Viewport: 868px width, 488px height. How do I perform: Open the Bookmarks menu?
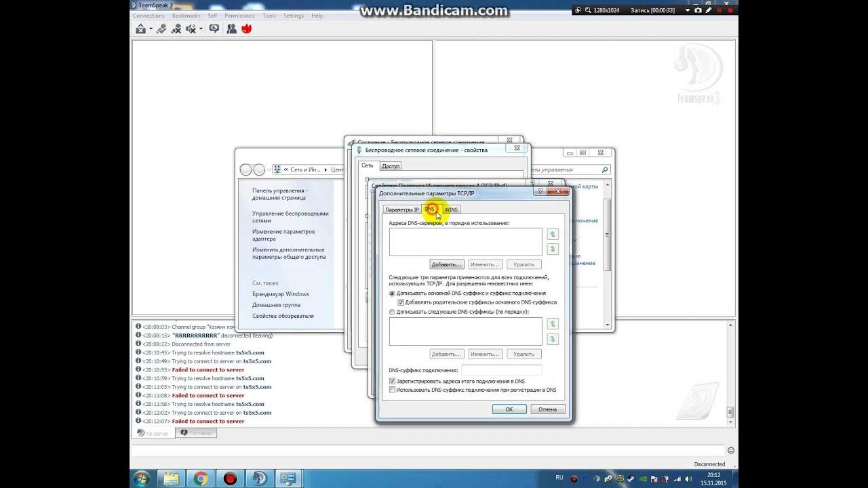186,16
